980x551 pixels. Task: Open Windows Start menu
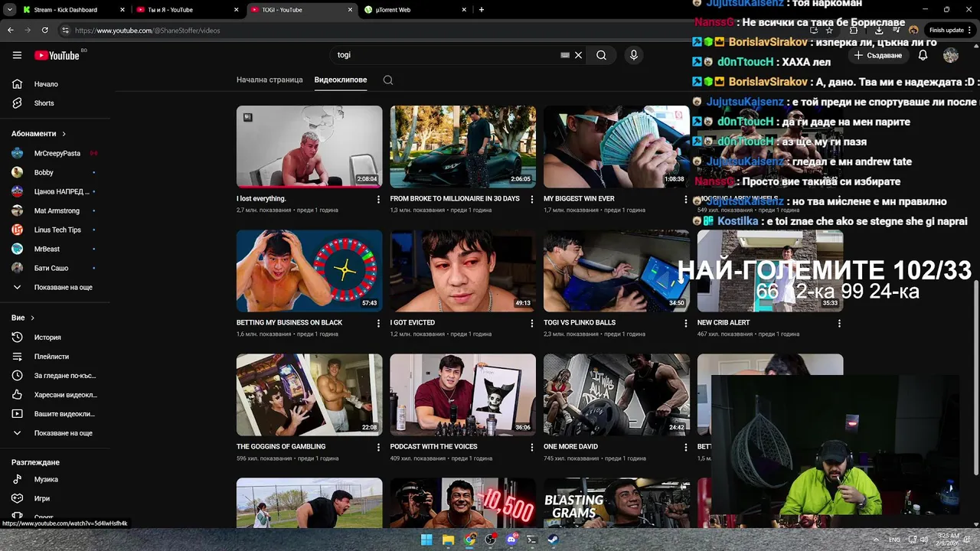tap(426, 540)
